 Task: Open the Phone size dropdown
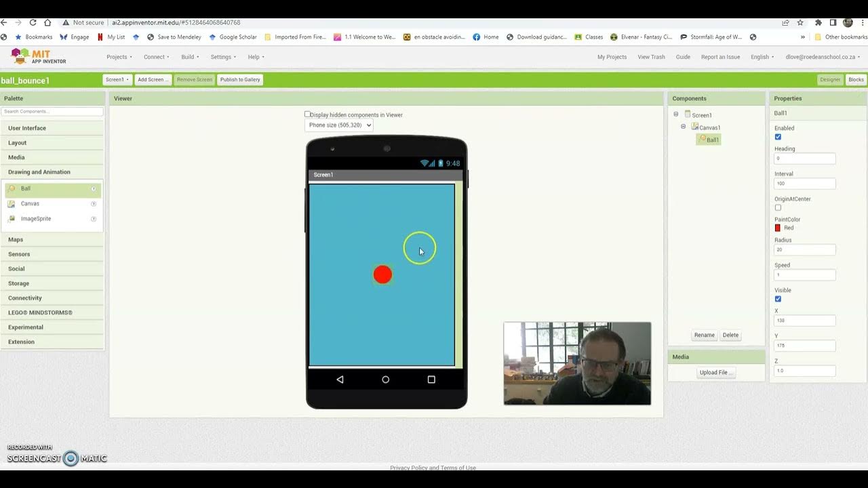tap(339, 125)
